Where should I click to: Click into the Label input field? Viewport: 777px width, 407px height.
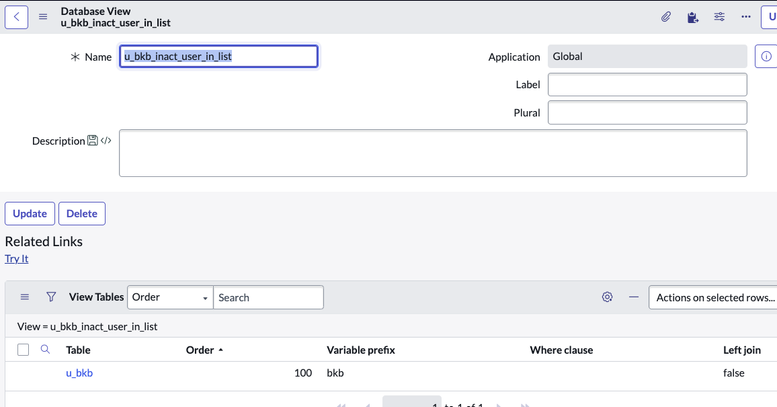(x=647, y=85)
